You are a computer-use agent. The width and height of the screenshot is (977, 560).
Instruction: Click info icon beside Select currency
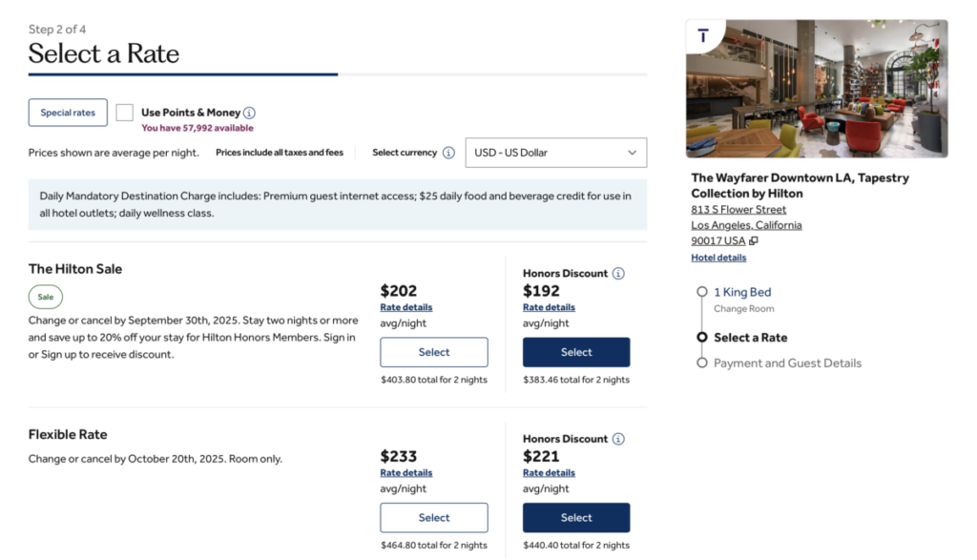[448, 153]
